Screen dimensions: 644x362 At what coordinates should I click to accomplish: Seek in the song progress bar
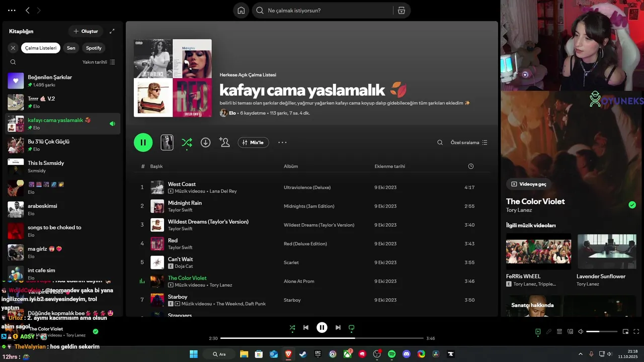point(322,338)
